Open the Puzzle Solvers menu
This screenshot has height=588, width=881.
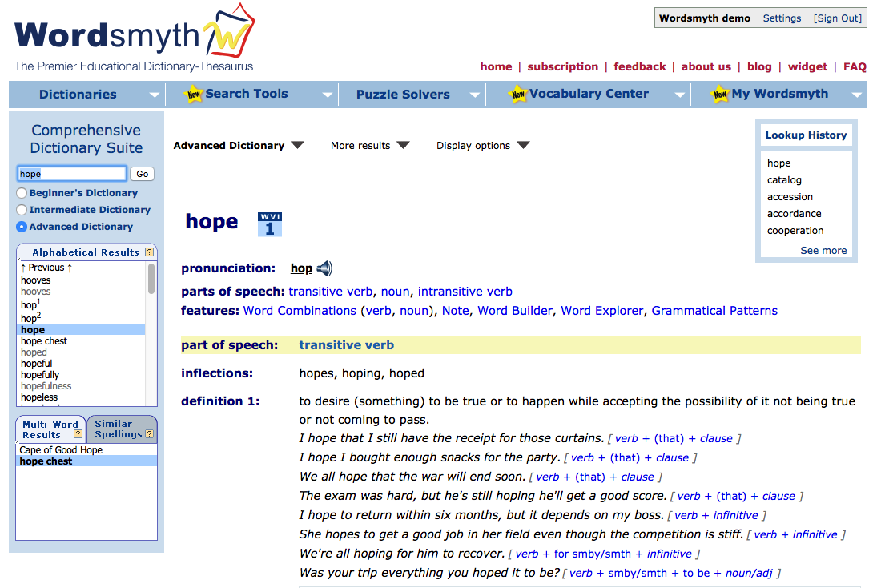(x=403, y=95)
